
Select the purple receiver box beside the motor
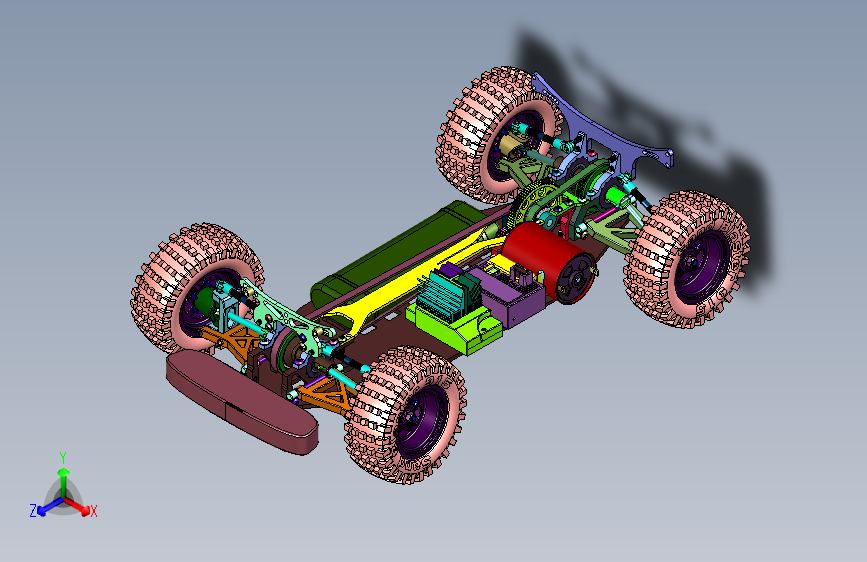[x=511, y=296]
